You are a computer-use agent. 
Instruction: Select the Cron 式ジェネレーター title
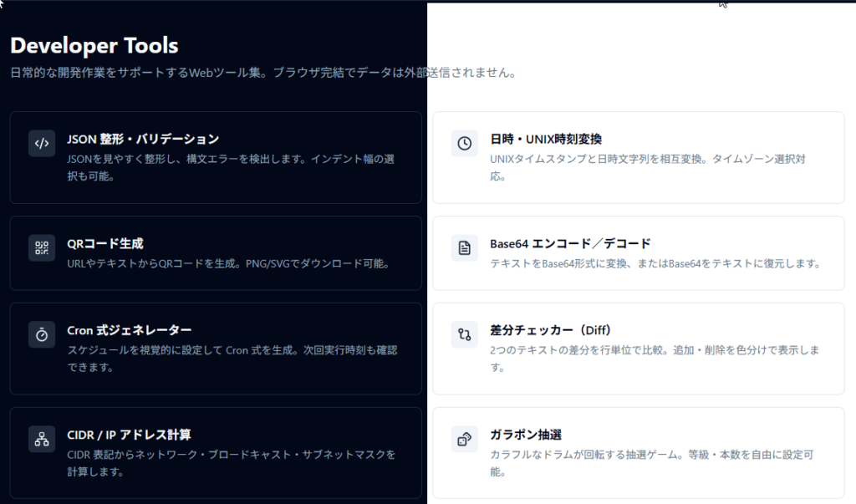[x=130, y=330]
